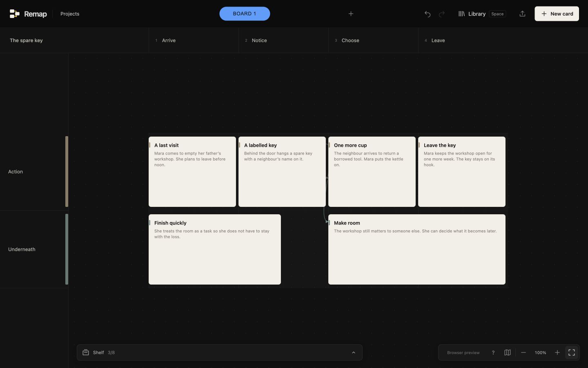The image size is (588, 368).
Task: Select the BOARD 1 tab
Action: (245, 14)
